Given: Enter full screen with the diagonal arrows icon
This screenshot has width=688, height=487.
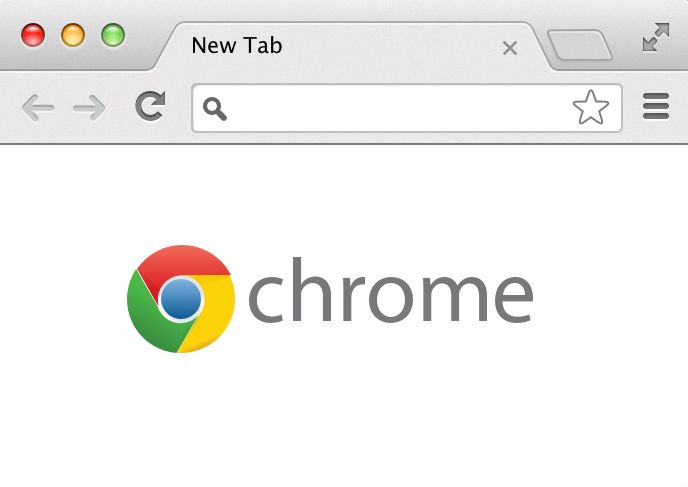Looking at the screenshot, I should (x=656, y=37).
